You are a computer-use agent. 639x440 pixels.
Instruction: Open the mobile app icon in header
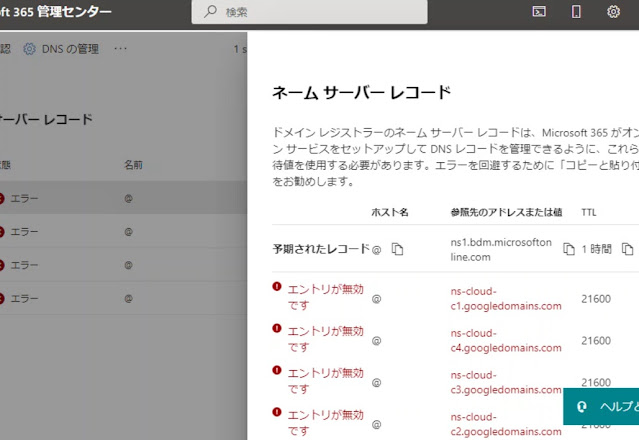point(576,11)
